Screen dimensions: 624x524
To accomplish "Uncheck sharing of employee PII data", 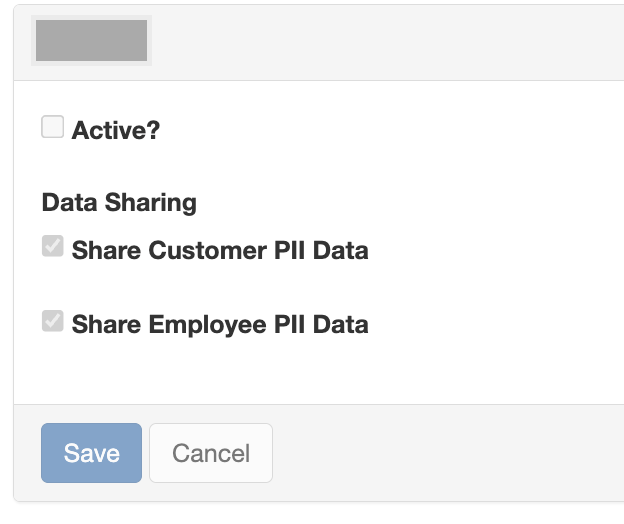I will [x=53, y=321].
